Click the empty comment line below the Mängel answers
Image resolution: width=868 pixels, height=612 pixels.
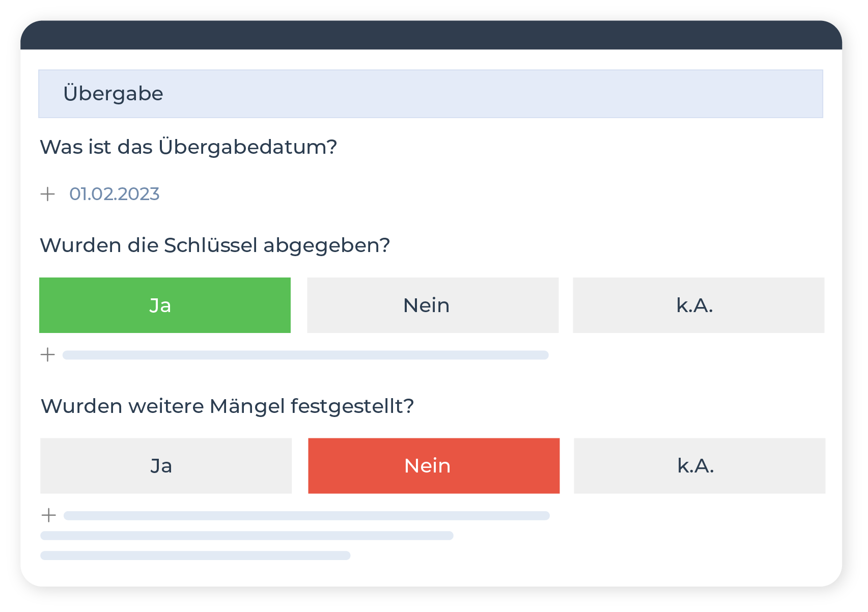coord(305,515)
